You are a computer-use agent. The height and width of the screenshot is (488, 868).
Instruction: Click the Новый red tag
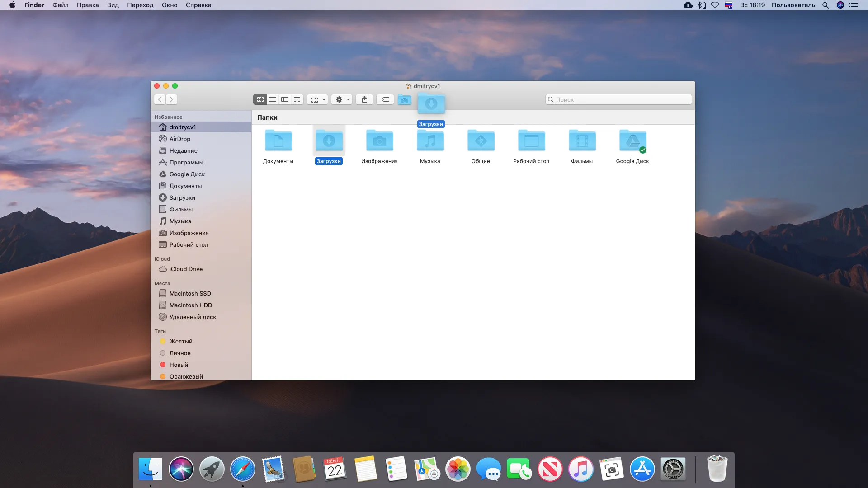pyautogui.click(x=201, y=365)
